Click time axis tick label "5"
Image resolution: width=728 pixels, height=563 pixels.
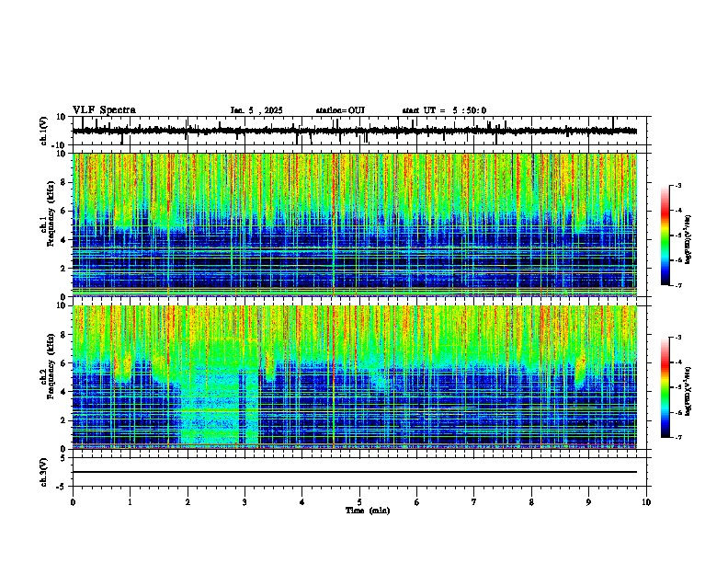(359, 502)
